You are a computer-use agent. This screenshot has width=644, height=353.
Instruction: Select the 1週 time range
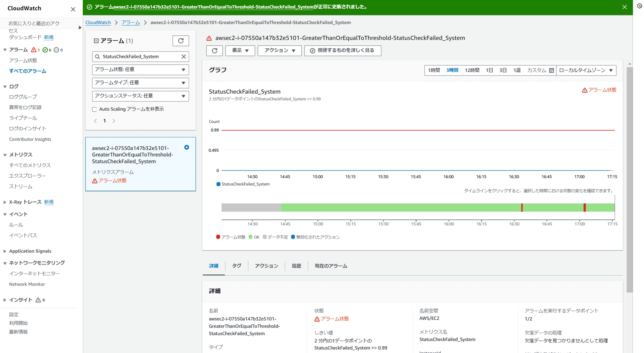(x=517, y=70)
